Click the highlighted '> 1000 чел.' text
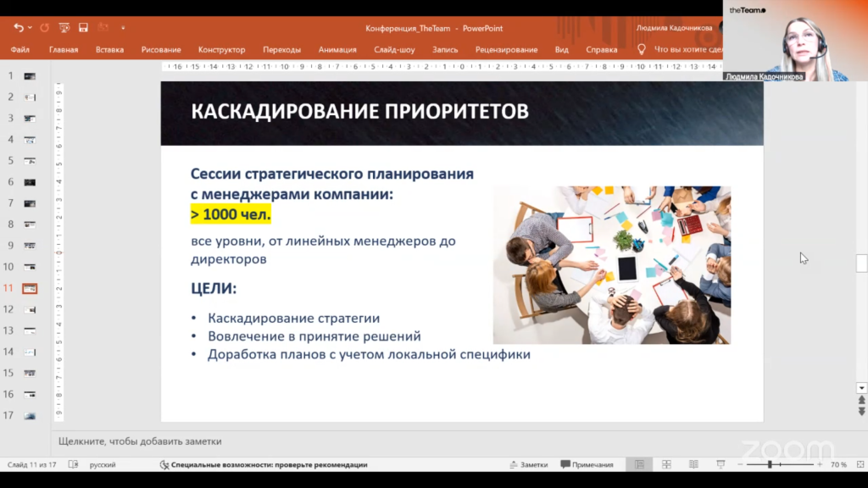868x488 pixels. pyautogui.click(x=231, y=214)
